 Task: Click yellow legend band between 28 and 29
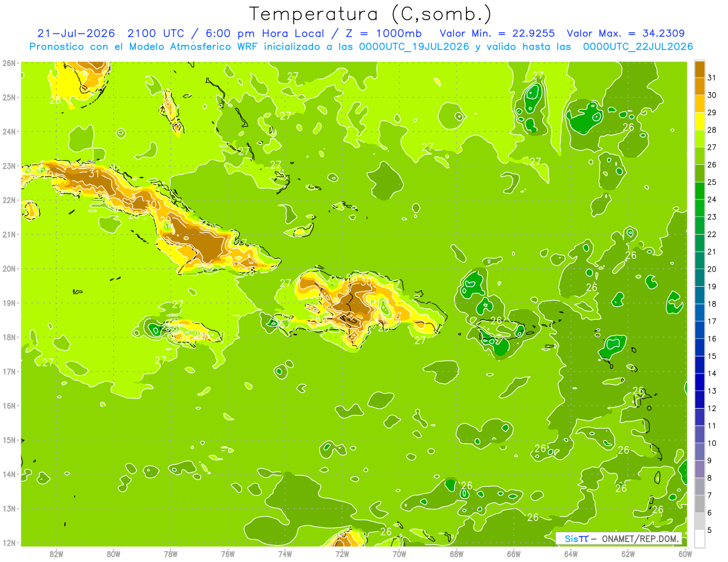[699, 121]
